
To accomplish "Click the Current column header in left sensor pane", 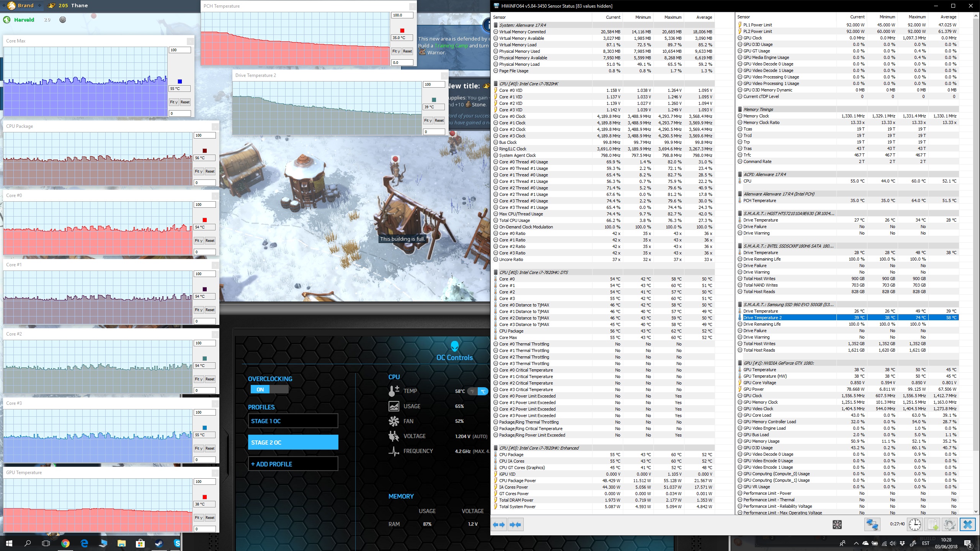I will tap(607, 17).
